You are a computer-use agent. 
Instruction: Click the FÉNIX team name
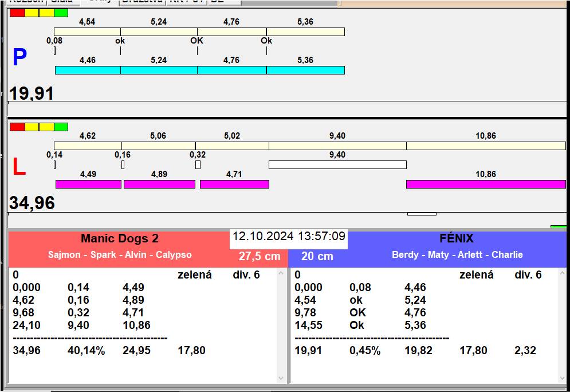457,238
